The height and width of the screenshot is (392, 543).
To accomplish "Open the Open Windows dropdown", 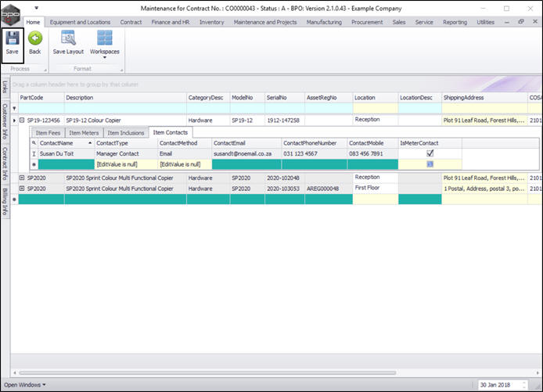I will tap(23, 384).
